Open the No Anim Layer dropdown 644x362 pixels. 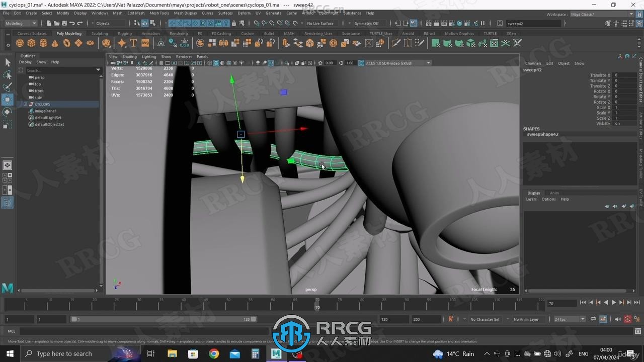527,319
